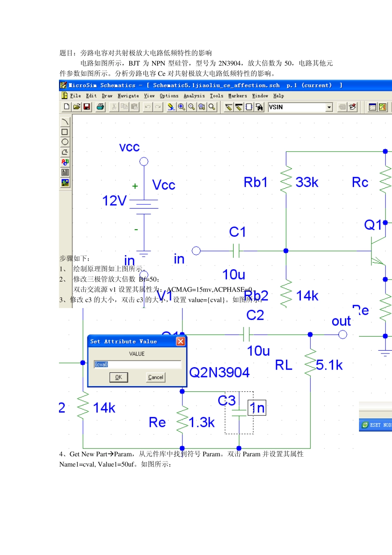Open the Navigate menu
This screenshot has height=555, width=392.
point(128,96)
